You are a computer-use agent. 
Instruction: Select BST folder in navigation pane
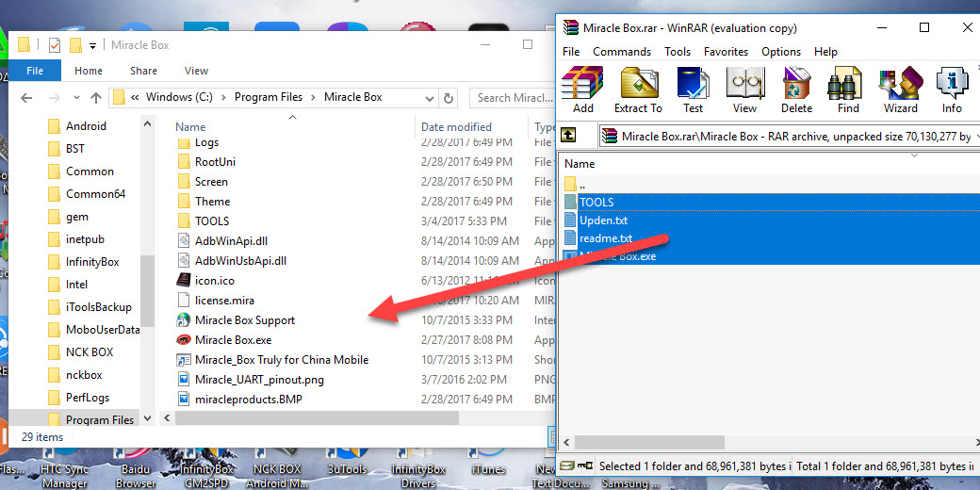[66, 149]
